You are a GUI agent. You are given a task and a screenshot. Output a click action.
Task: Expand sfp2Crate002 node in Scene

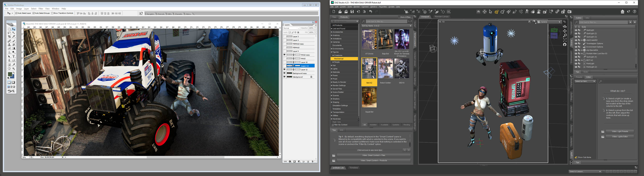(x=582, y=40)
